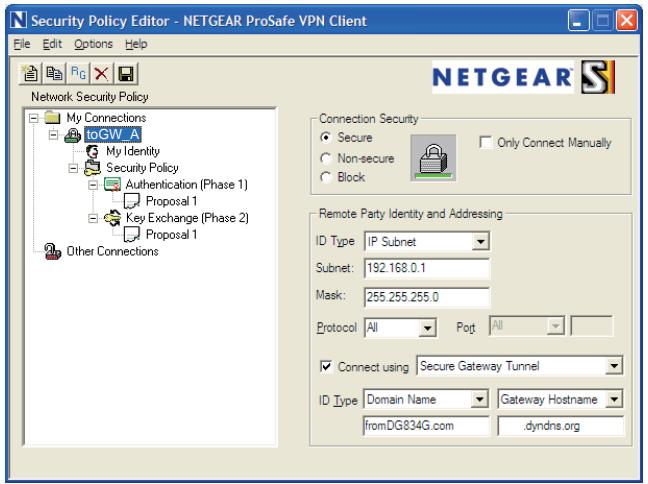Image resolution: width=648 pixels, height=484 pixels.
Task: Click the Security Policy folder-key icon
Action: click(x=93, y=168)
